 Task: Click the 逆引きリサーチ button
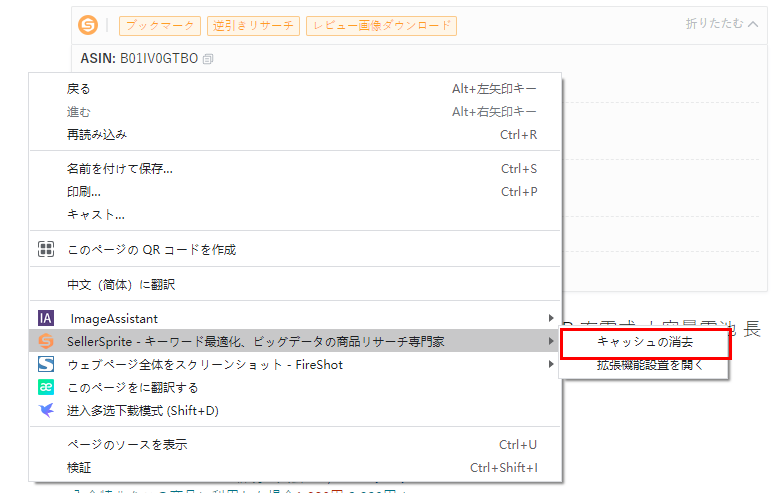[253, 25]
